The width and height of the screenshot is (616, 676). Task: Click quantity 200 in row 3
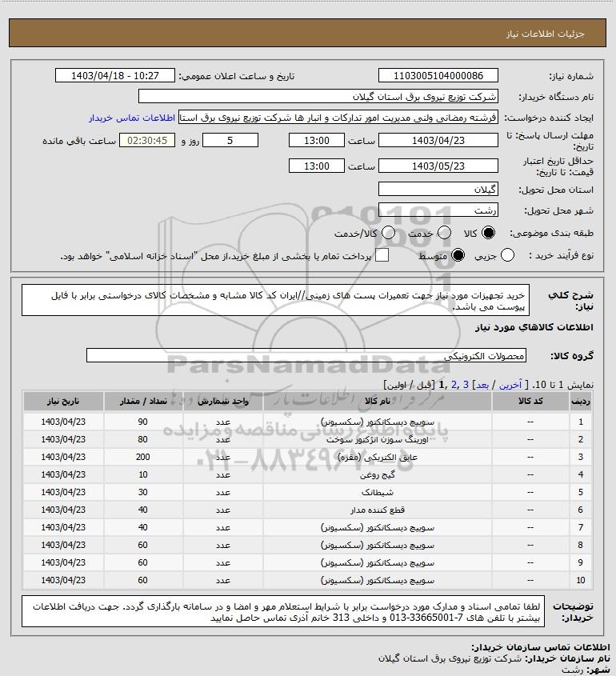(x=143, y=457)
